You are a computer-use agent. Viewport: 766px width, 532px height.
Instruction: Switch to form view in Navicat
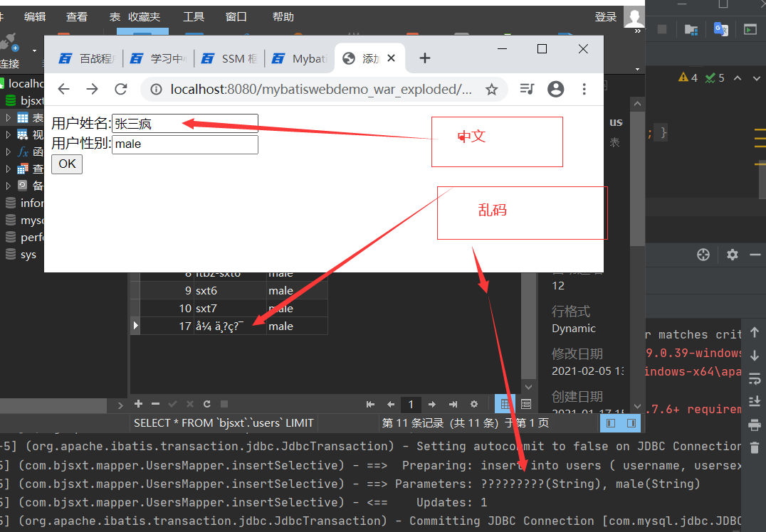(526, 404)
